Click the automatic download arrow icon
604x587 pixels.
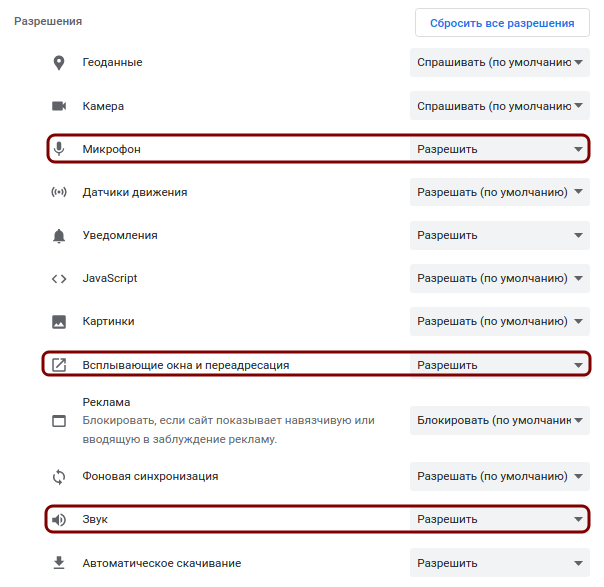[x=59, y=563]
